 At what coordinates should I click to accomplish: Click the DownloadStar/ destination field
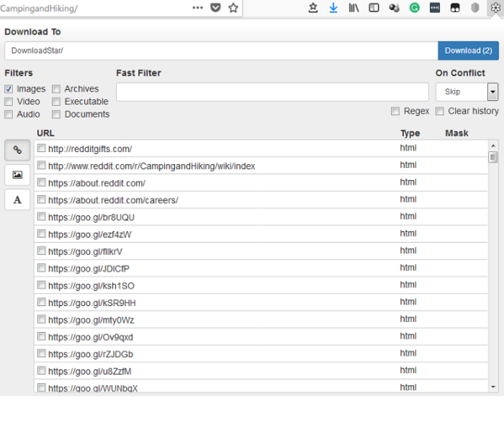(221, 50)
